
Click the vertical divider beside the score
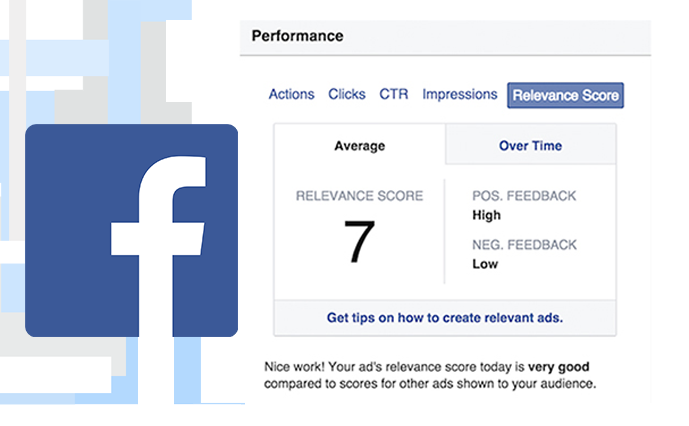444,231
